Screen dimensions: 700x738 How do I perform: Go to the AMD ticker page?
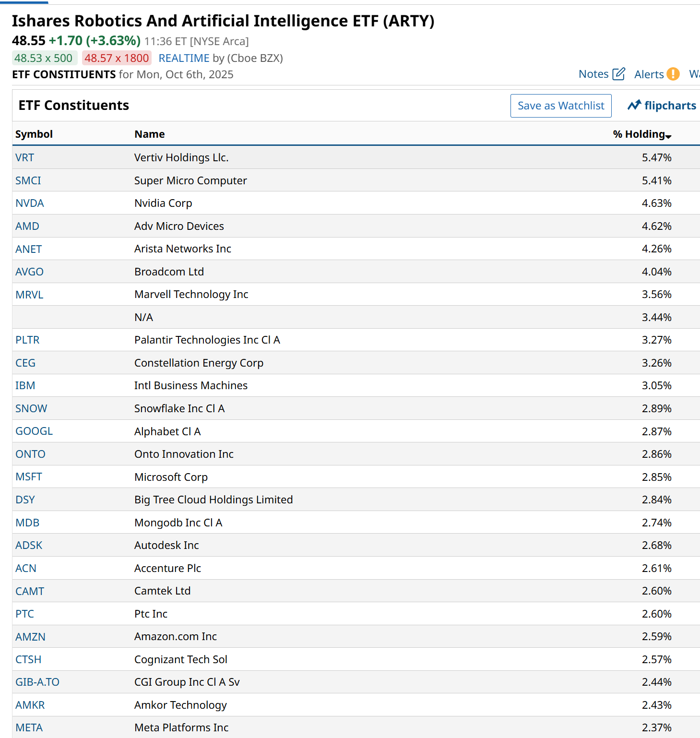(x=27, y=226)
